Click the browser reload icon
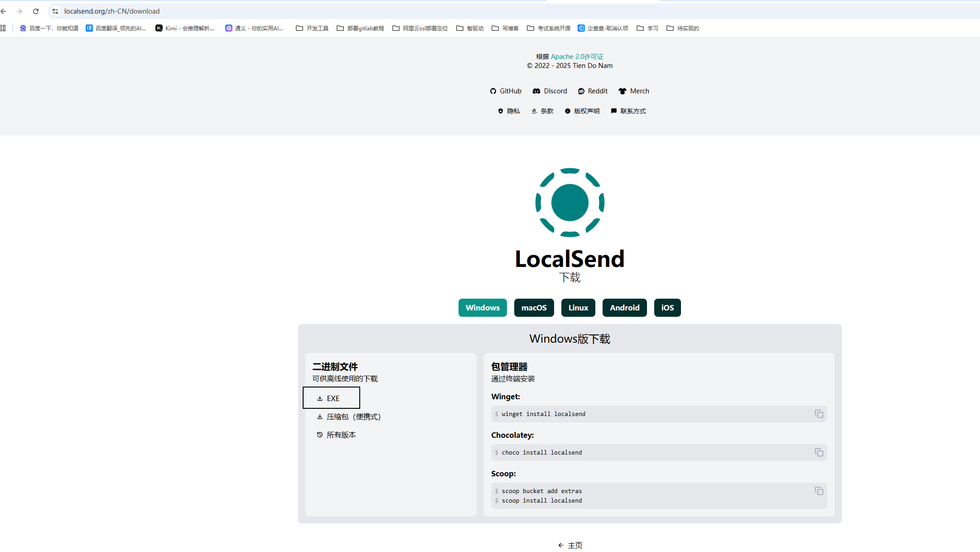This screenshot has width=980, height=552. click(x=36, y=11)
